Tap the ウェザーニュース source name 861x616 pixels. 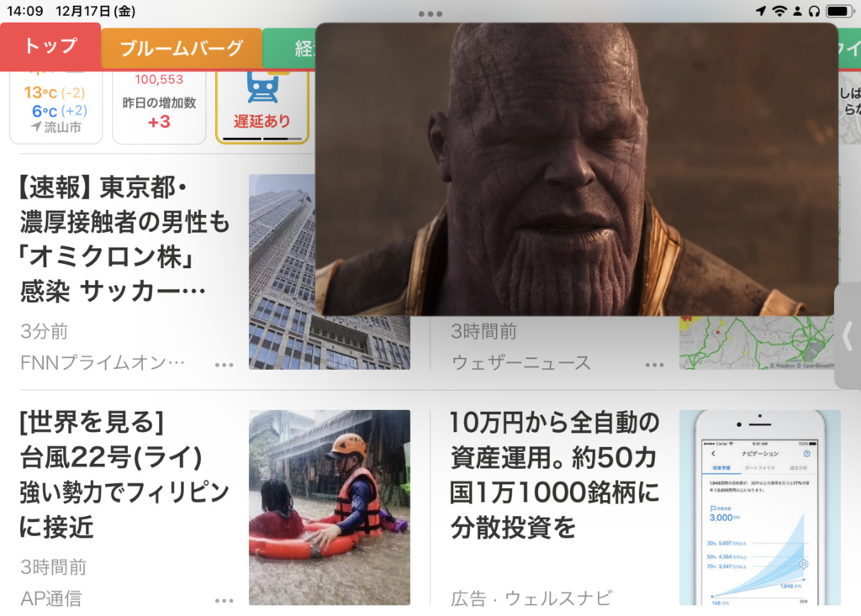pos(520,362)
